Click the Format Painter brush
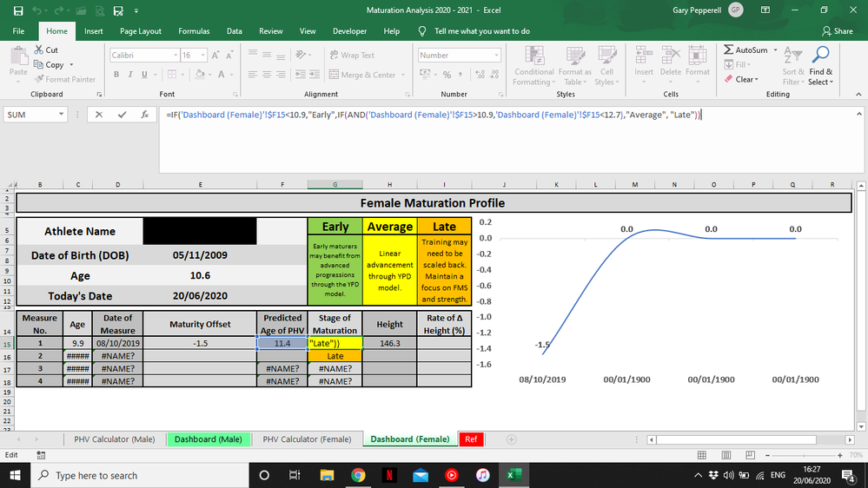Screen dimensions: 868x488 64,79
